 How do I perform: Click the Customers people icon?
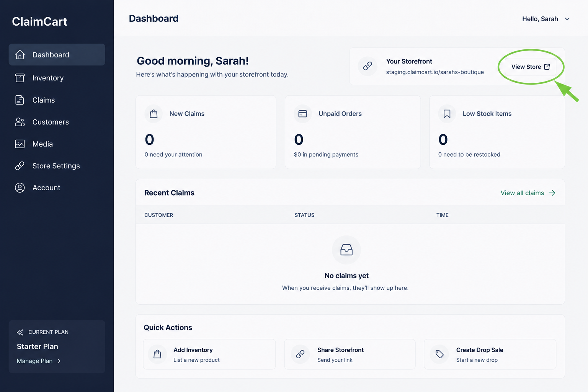pos(20,122)
